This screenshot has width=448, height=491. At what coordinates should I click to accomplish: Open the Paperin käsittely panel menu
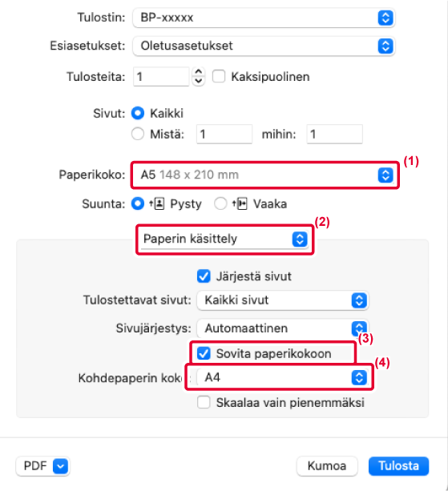click(224, 239)
